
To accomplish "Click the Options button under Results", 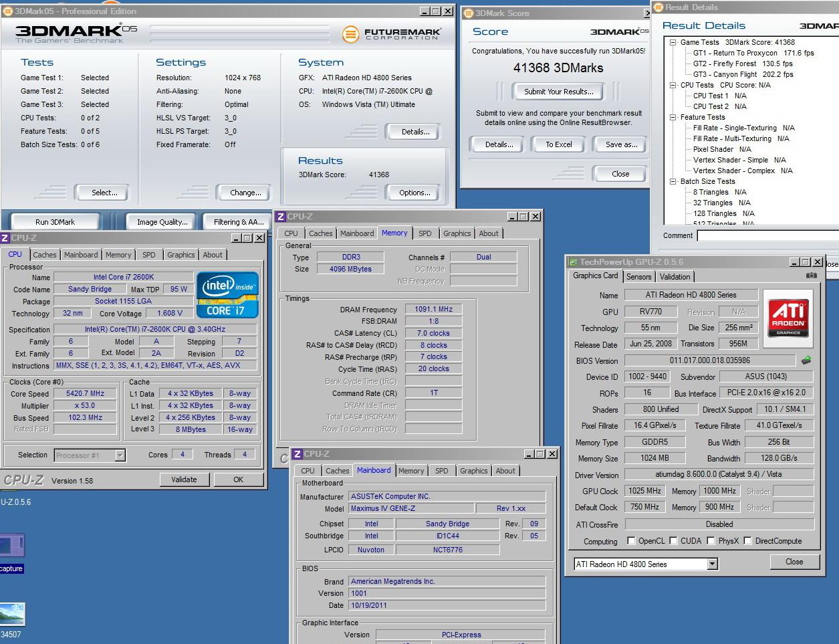I will [414, 193].
